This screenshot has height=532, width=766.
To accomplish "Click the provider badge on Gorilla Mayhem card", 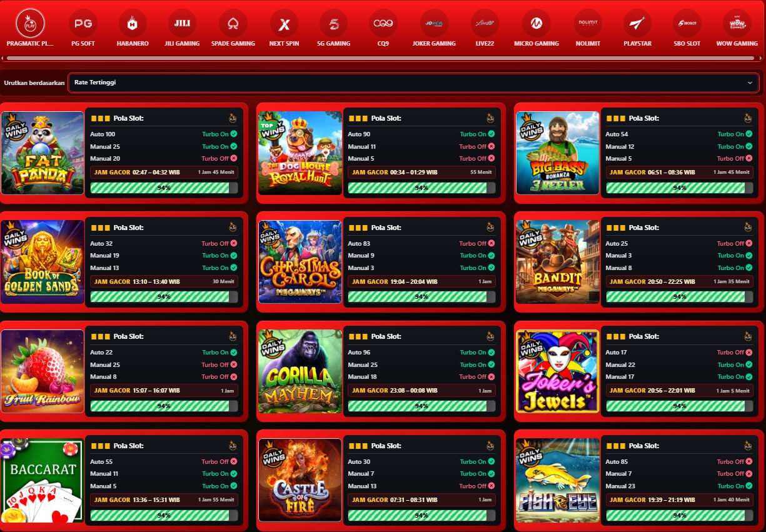I will pyautogui.click(x=491, y=336).
